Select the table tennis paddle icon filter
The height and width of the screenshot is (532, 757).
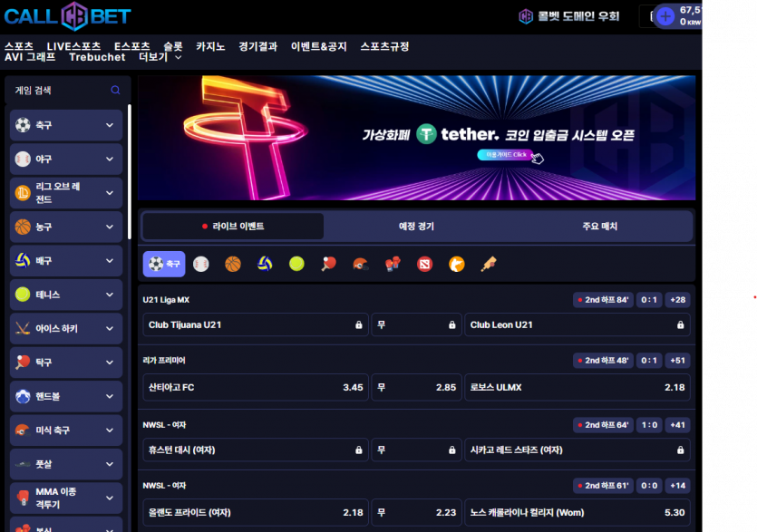click(x=328, y=264)
